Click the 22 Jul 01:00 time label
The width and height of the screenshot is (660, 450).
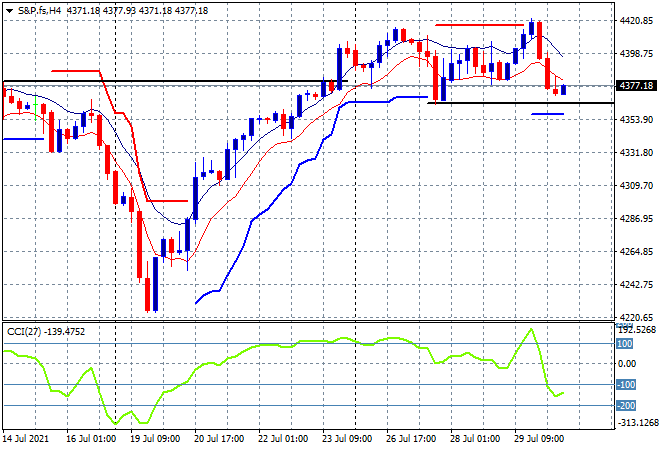click(283, 439)
